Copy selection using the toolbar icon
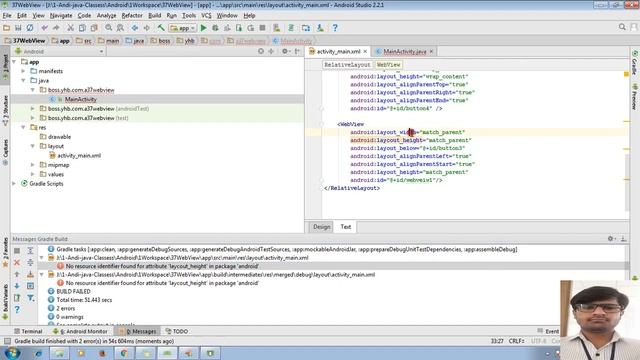The image size is (640, 360). point(82,28)
